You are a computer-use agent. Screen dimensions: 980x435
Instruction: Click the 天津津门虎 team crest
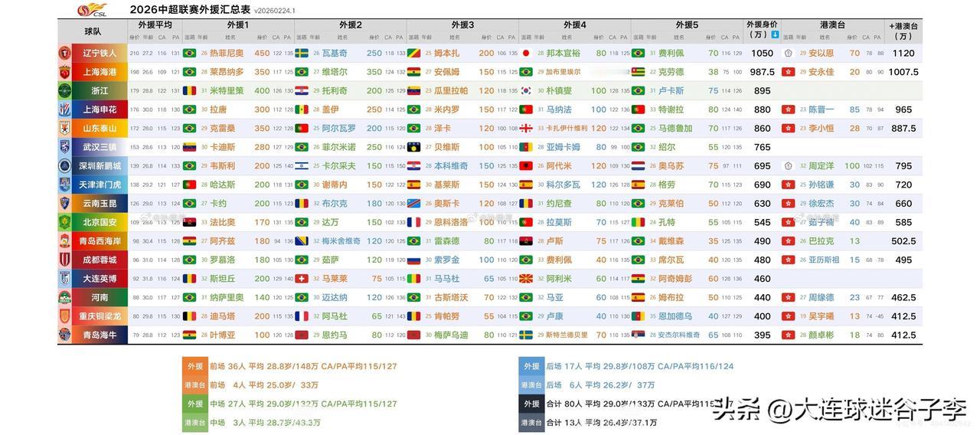[65, 185]
